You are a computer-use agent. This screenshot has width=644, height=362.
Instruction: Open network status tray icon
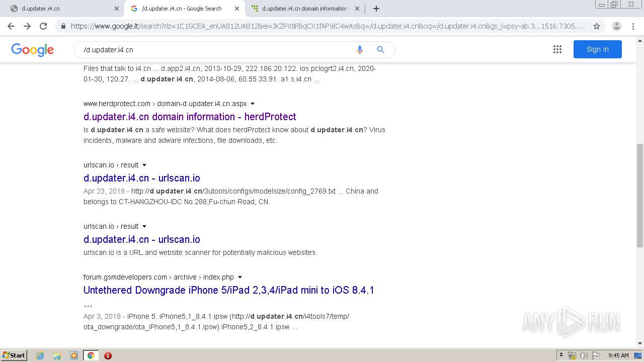pyautogui.click(x=572, y=355)
